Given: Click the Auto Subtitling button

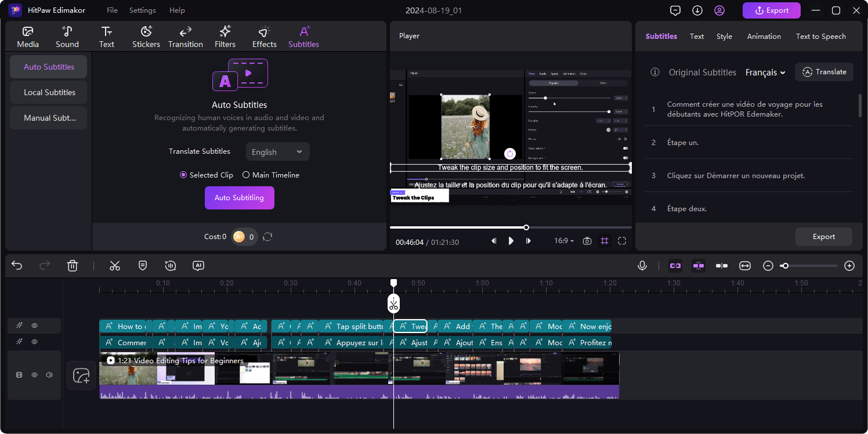Looking at the screenshot, I should (x=240, y=198).
